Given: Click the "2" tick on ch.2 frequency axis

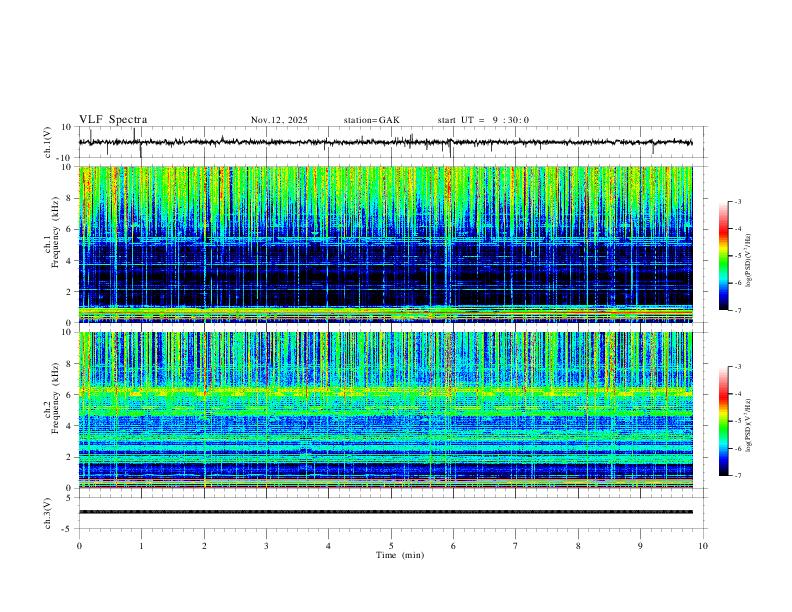Looking at the screenshot, I should pyautogui.click(x=70, y=457).
